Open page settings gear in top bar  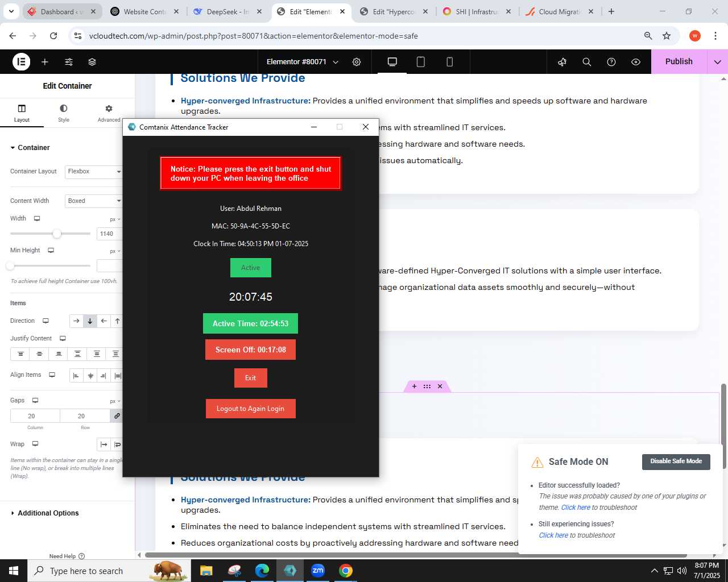(x=357, y=62)
